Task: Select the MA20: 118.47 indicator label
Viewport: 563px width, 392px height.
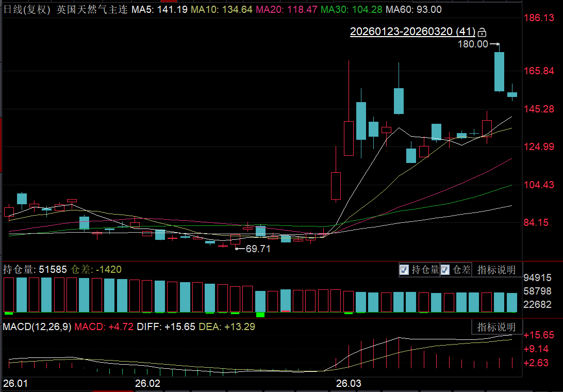Action: [287, 10]
